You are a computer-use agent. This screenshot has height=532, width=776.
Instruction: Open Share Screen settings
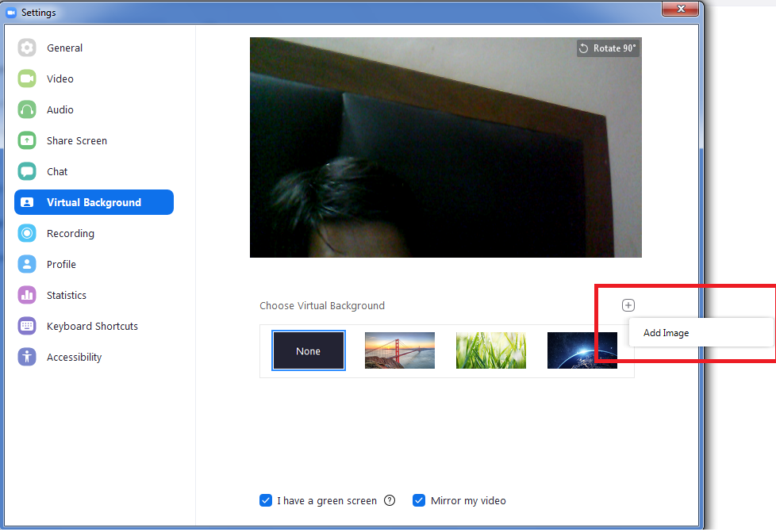pyautogui.click(x=27, y=140)
